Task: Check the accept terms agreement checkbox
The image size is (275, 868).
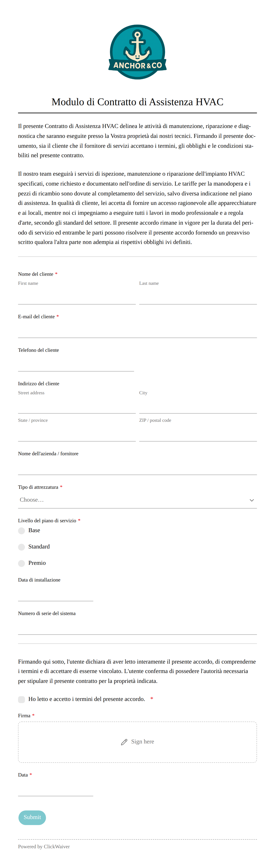Action: (x=21, y=699)
